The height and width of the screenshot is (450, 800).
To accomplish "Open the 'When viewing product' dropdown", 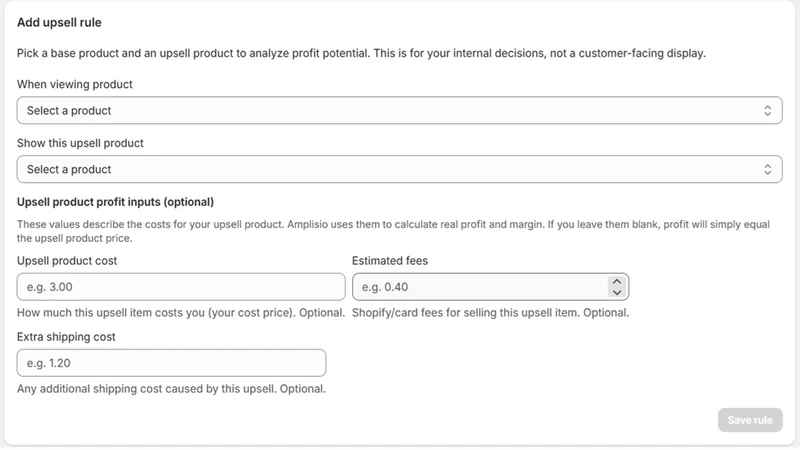I will pos(399,110).
